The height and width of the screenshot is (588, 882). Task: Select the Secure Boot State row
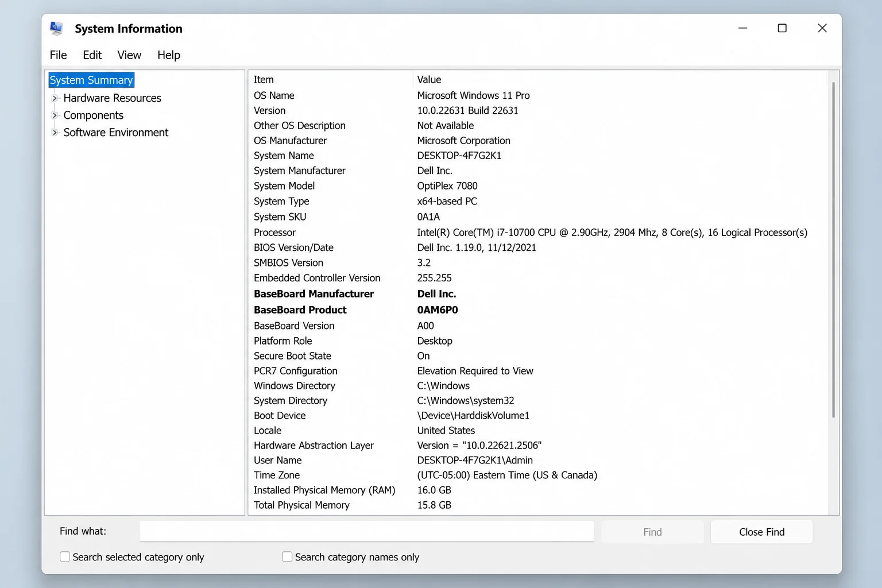(539, 356)
